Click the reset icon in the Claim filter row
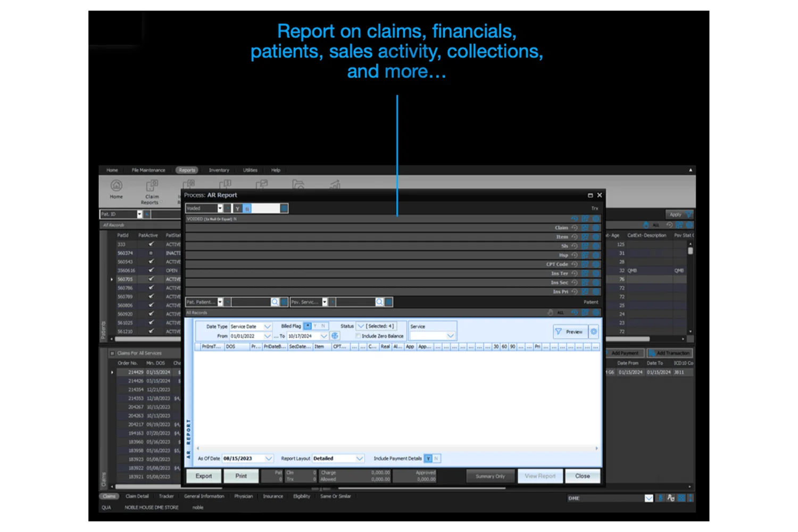The height and width of the screenshot is (532, 798). point(574,228)
